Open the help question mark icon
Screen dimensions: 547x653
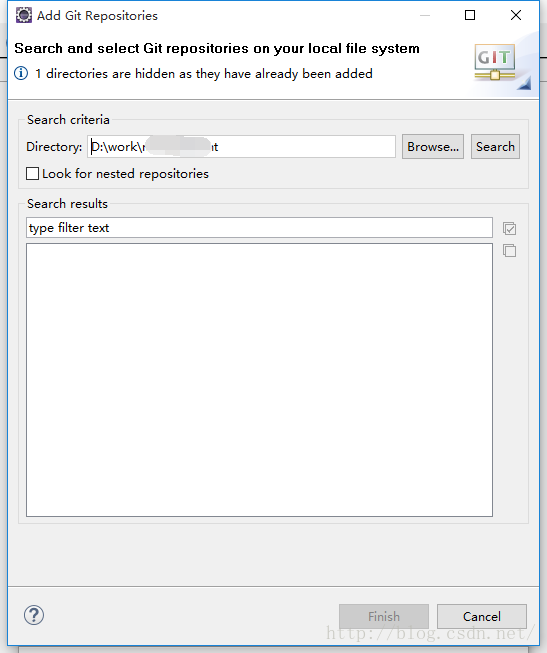[34, 616]
